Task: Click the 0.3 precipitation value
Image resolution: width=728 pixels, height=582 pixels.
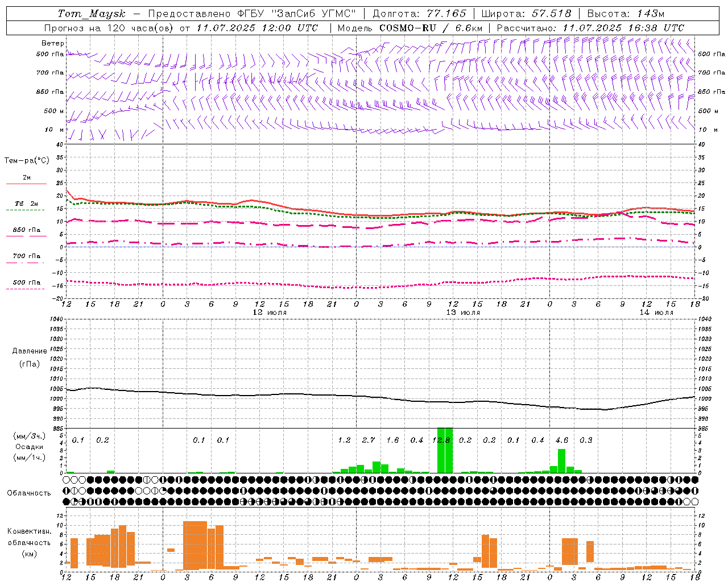Action: [x=586, y=440]
